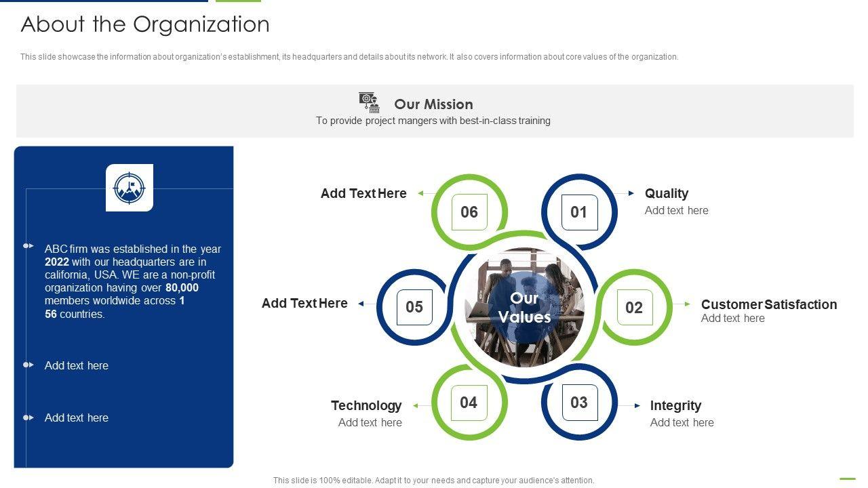Click the arrow pointing to Technology

pos(416,405)
